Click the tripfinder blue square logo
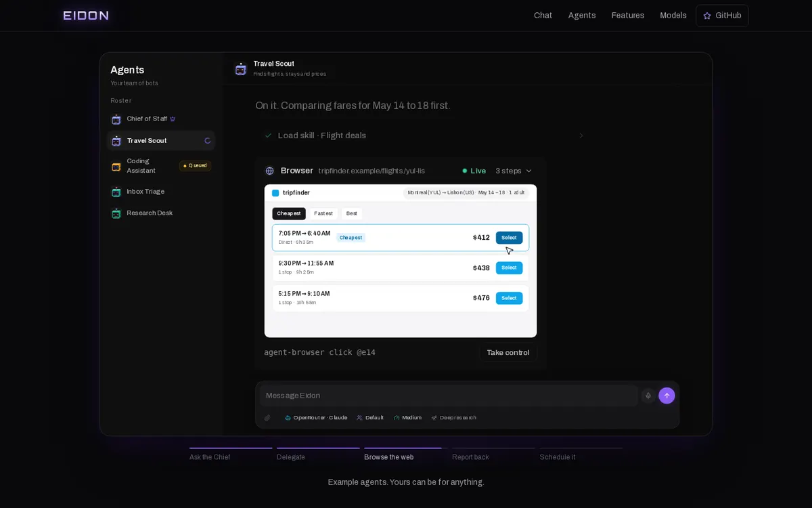The height and width of the screenshot is (508, 812). [275, 193]
